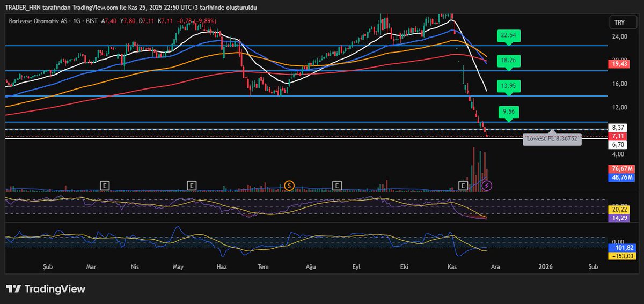
Task: Click the May label on time axis
Action: coord(179,266)
